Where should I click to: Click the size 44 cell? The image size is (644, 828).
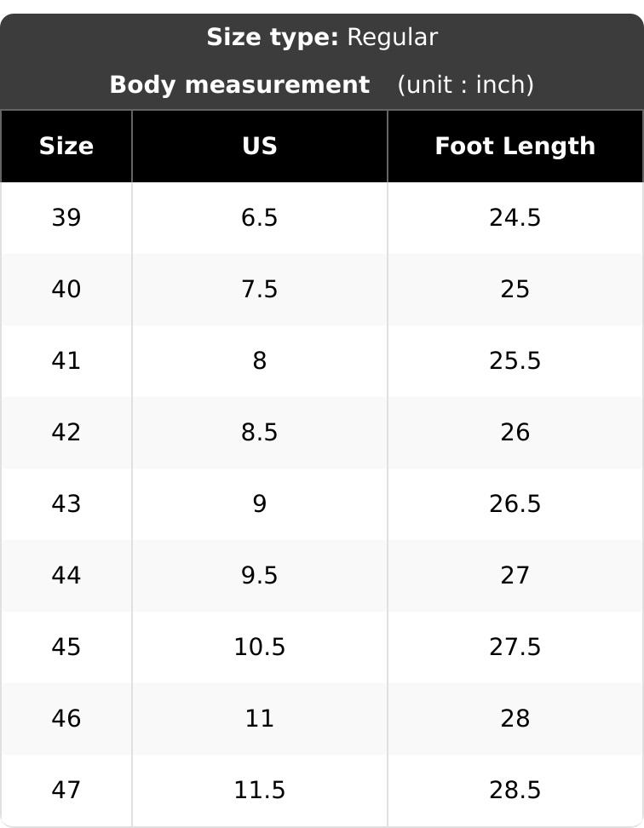[66, 576]
